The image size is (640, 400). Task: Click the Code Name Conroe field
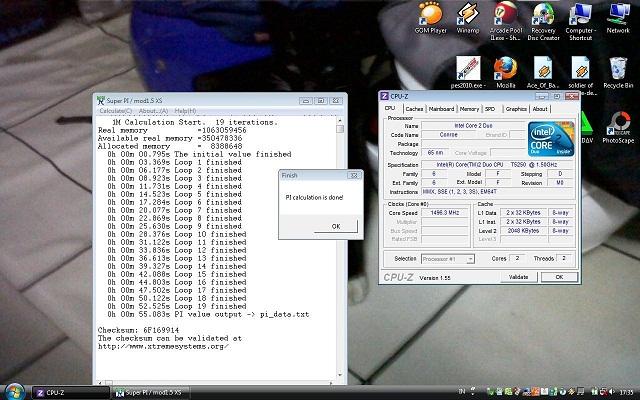448,135
